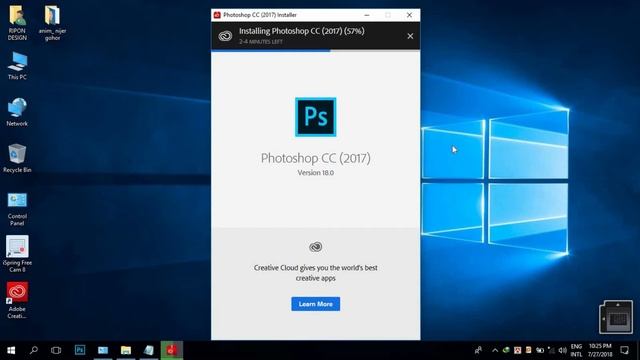The image size is (640, 360).
Task: Minimize the Photoshop installer window
Action: pos(367,15)
